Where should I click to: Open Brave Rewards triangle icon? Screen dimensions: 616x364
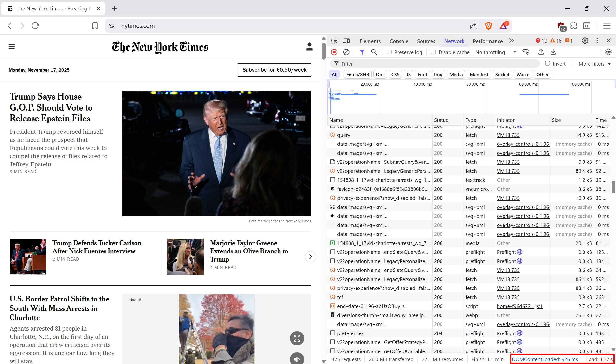(x=504, y=25)
